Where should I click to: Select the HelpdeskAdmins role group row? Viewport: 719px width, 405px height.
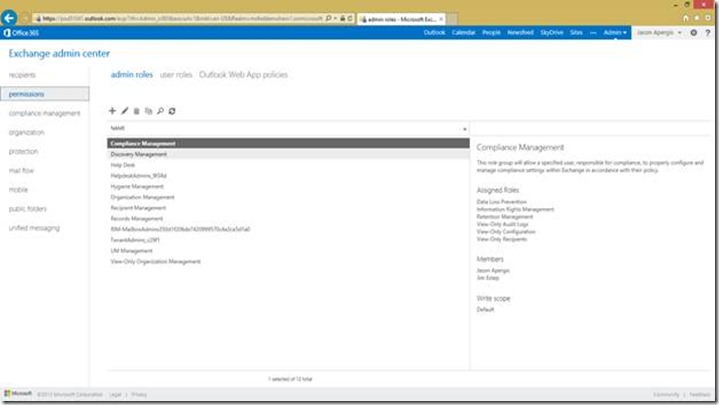pyautogui.click(x=288, y=176)
